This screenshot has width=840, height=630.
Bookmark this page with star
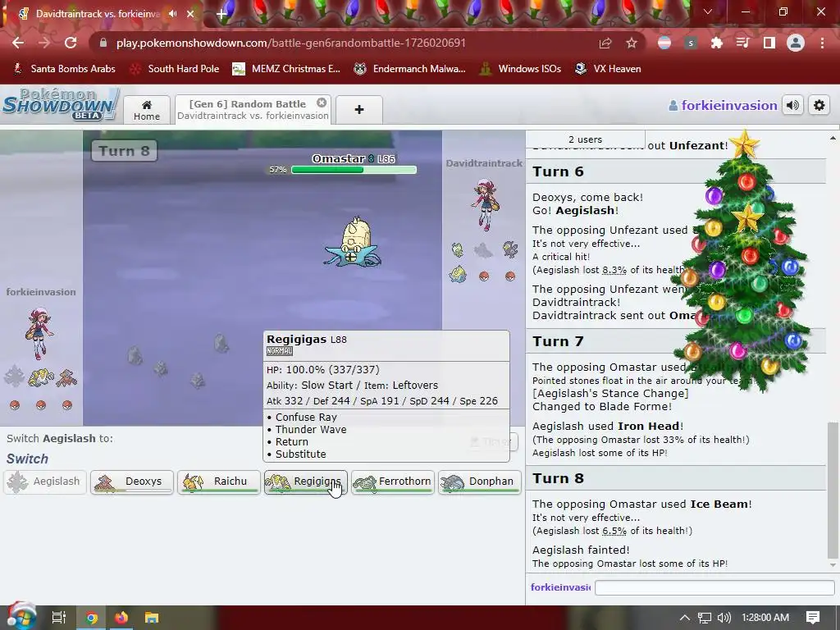tap(632, 43)
